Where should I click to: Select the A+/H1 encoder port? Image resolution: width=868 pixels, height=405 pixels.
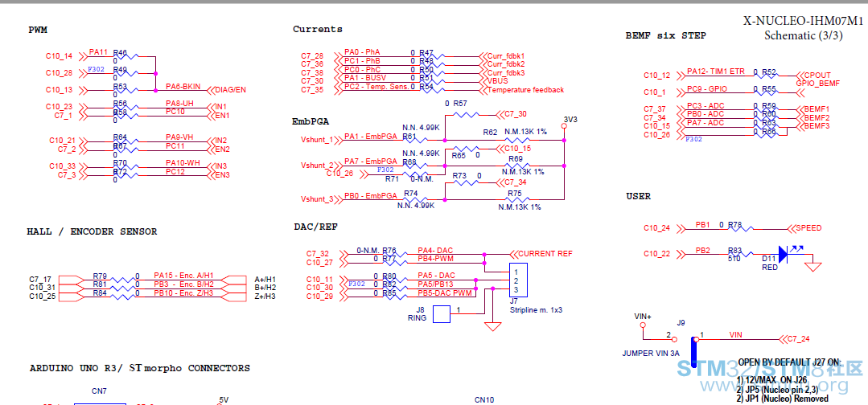click(x=265, y=280)
